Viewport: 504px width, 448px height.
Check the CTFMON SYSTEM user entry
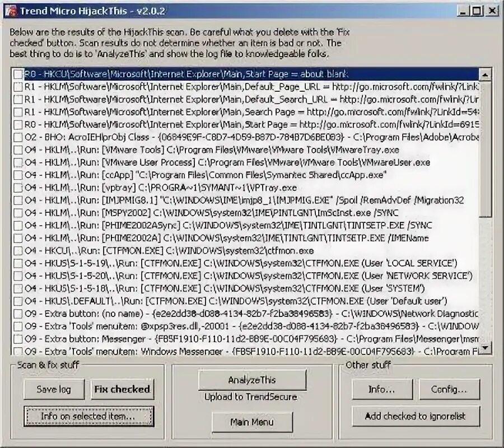pos(18,288)
